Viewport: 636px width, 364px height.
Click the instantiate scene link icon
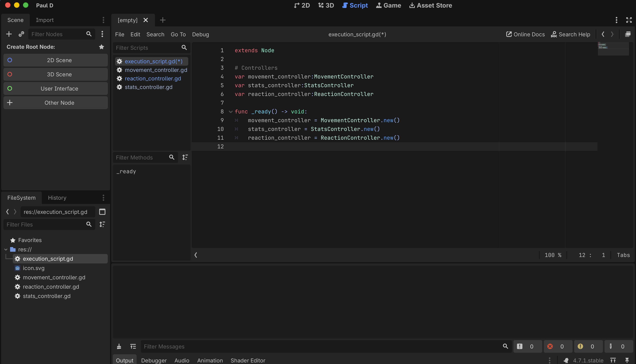click(21, 34)
